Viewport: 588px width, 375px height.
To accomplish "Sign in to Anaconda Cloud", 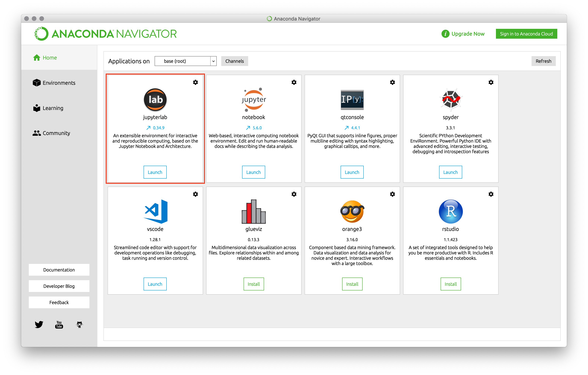I will (x=526, y=34).
